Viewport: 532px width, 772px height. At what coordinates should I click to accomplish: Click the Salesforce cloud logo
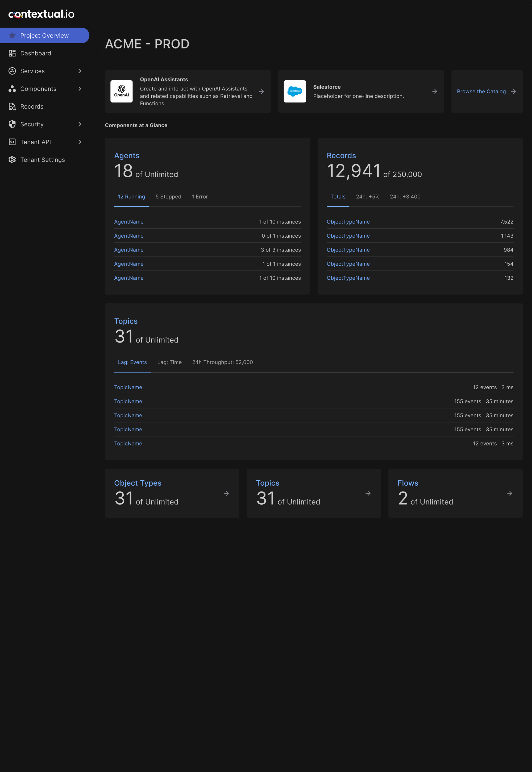(x=294, y=91)
